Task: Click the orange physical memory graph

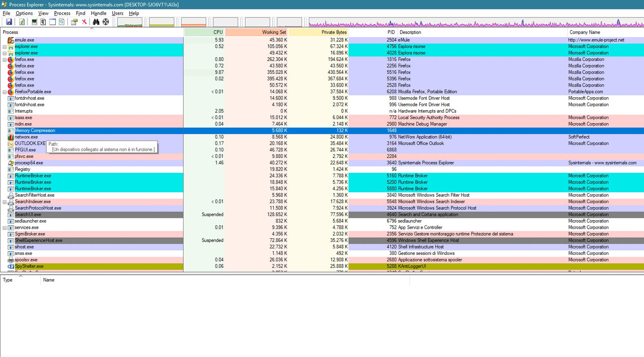Action: [194, 22]
